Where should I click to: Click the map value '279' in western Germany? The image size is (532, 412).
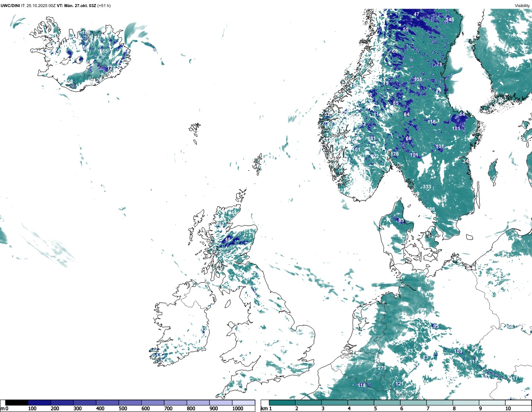point(382,368)
